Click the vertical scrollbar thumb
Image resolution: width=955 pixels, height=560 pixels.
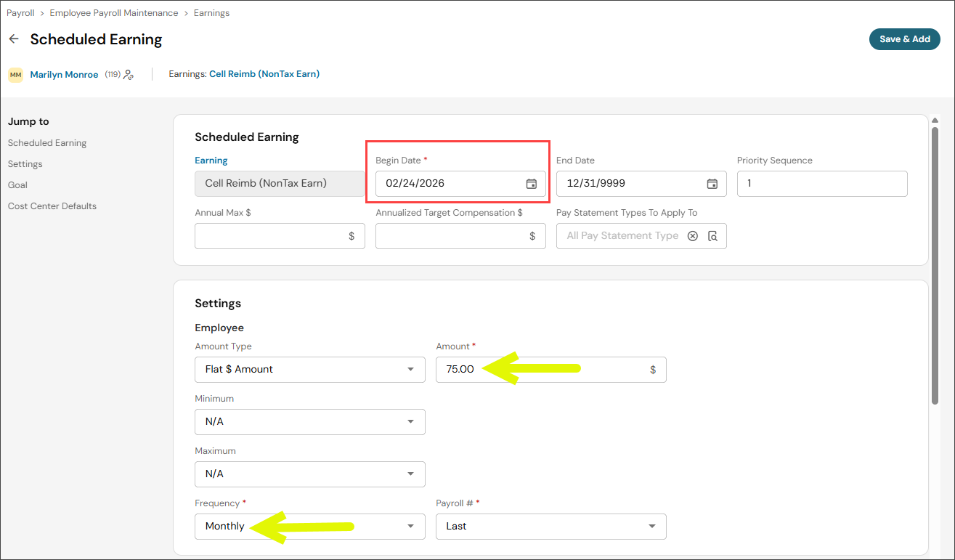coord(935,265)
